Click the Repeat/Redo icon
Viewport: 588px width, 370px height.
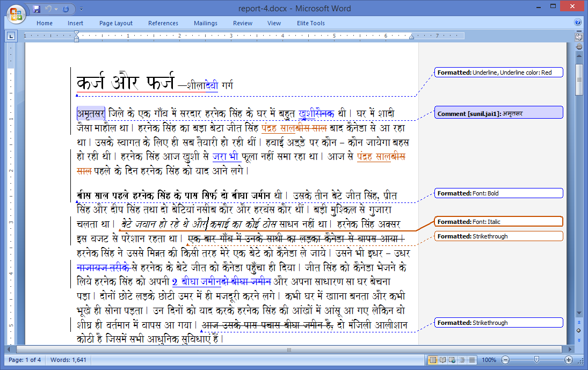[66, 9]
